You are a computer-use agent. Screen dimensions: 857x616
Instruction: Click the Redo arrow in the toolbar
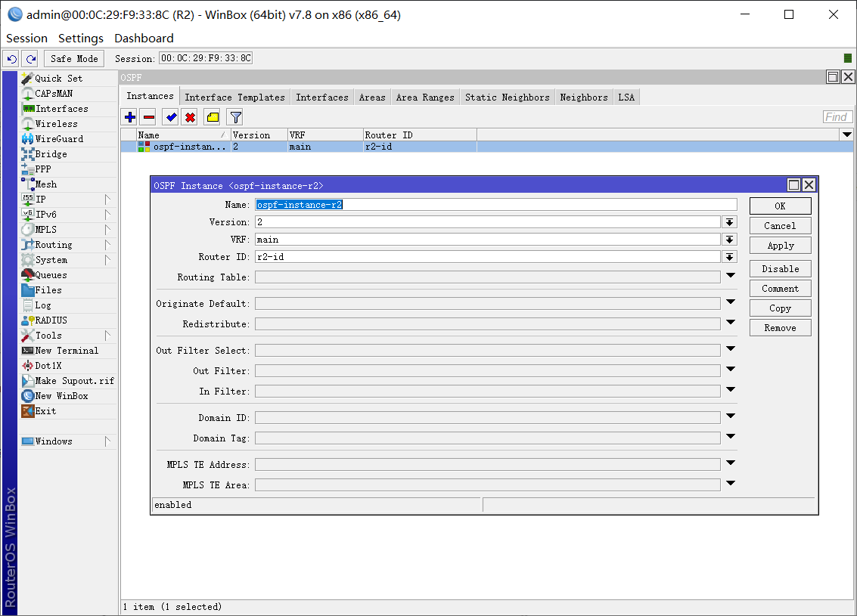point(30,58)
